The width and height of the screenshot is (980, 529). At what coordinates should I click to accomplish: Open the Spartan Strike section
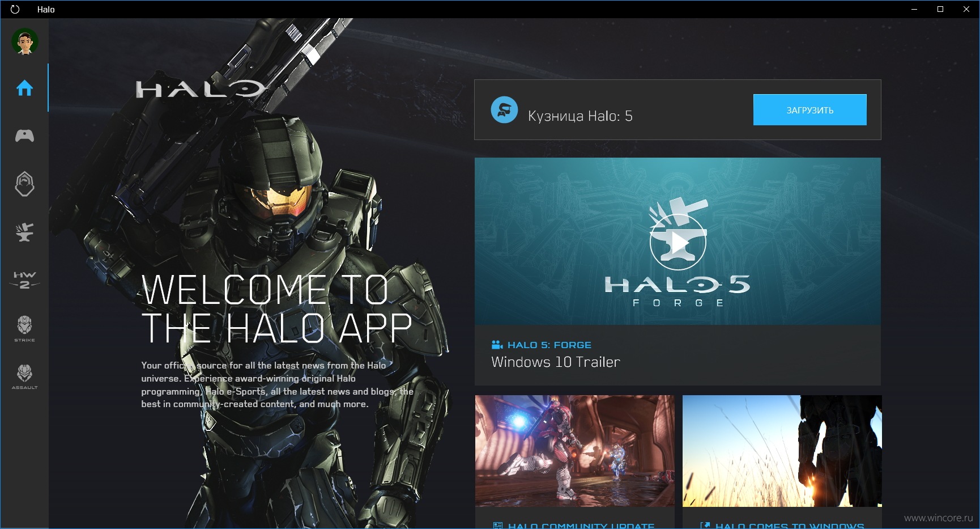pyautogui.click(x=24, y=328)
